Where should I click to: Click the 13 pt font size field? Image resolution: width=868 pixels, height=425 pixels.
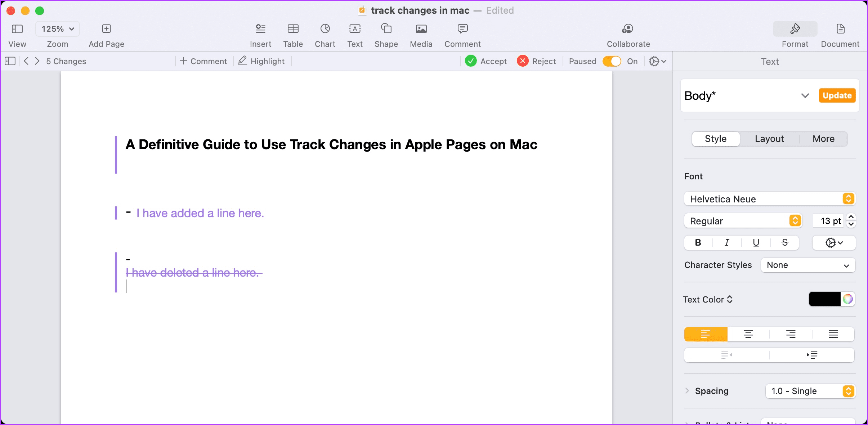tap(829, 221)
